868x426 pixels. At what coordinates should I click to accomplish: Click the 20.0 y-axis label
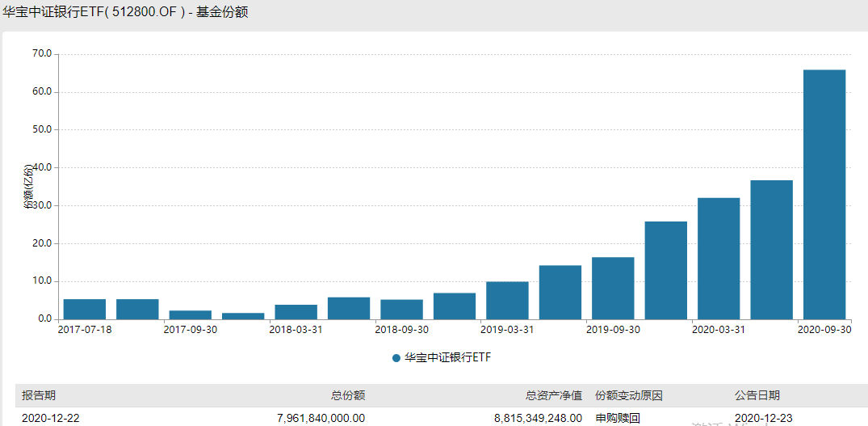coord(43,243)
